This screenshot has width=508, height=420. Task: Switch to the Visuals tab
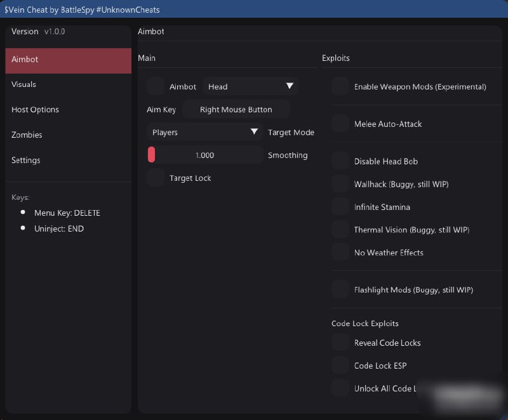tap(69, 84)
